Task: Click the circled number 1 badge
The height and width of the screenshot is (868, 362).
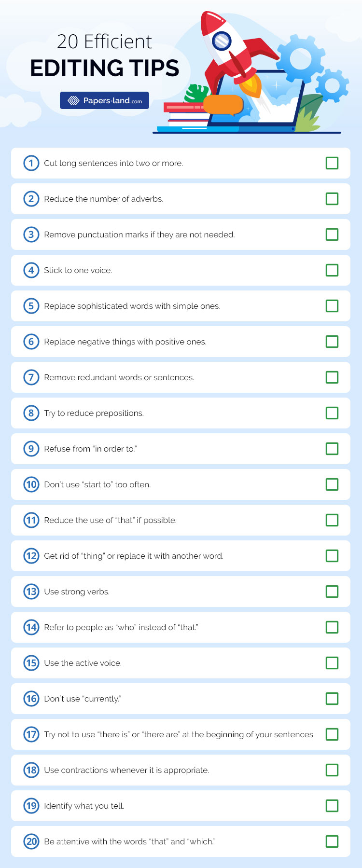Action: (31, 163)
